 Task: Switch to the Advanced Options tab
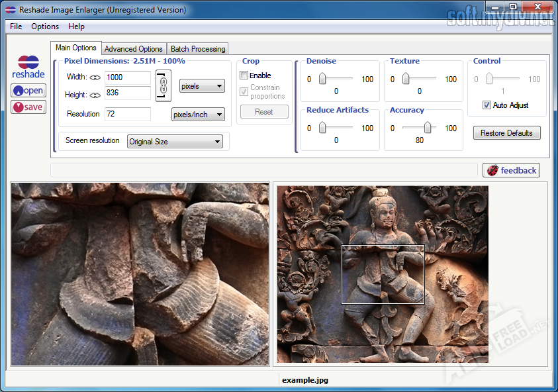[133, 48]
